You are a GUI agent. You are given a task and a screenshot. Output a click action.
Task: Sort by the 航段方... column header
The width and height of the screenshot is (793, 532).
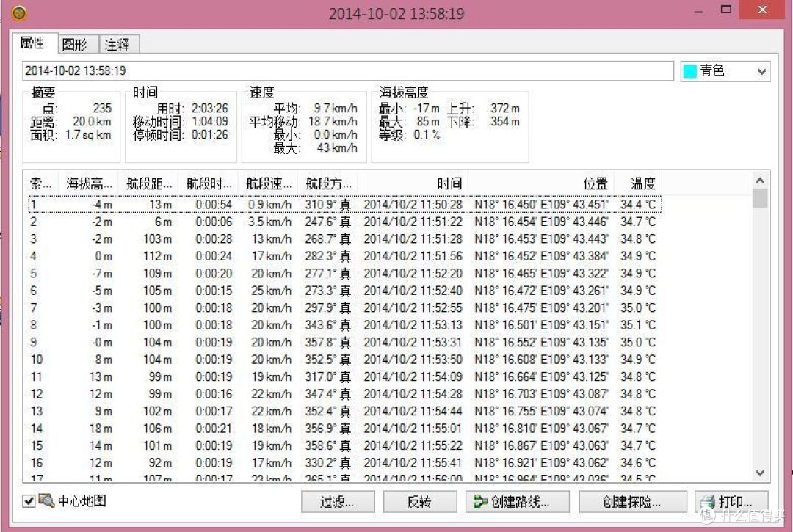tap(327, 183)
